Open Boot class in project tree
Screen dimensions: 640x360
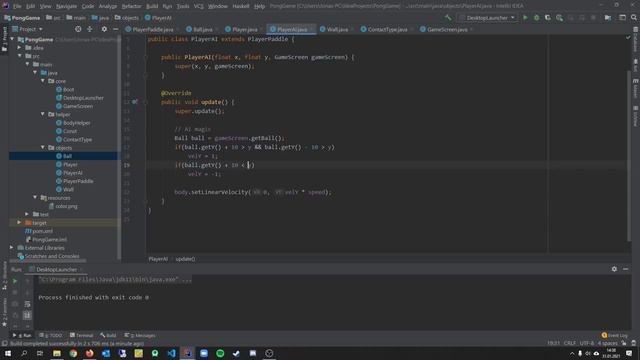coord(68,89)
